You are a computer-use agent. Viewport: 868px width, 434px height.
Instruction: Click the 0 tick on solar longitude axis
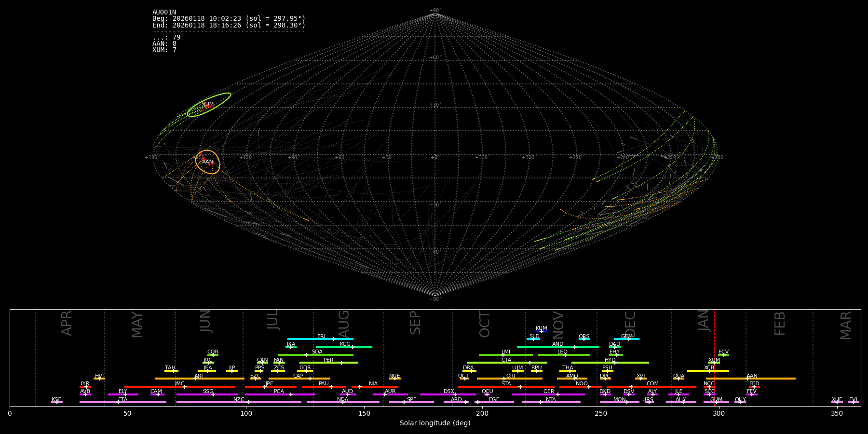point(10,414)
